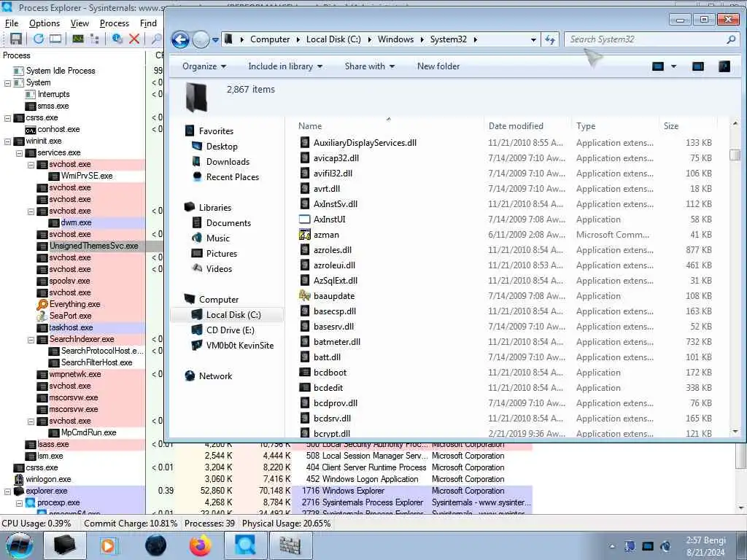Click the brick wall icon on the taskbar

coord(290,545)
